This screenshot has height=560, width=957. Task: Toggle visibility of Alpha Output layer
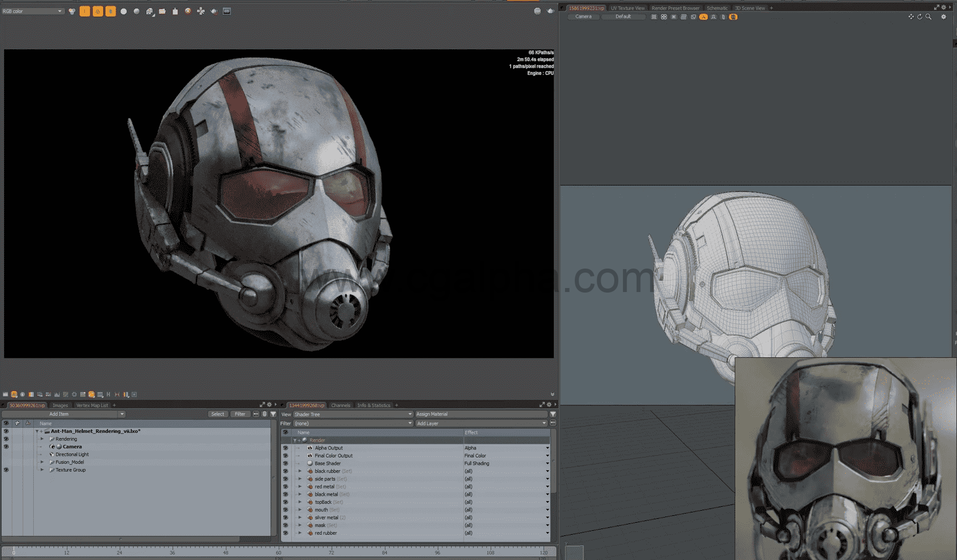coord(285,448)
